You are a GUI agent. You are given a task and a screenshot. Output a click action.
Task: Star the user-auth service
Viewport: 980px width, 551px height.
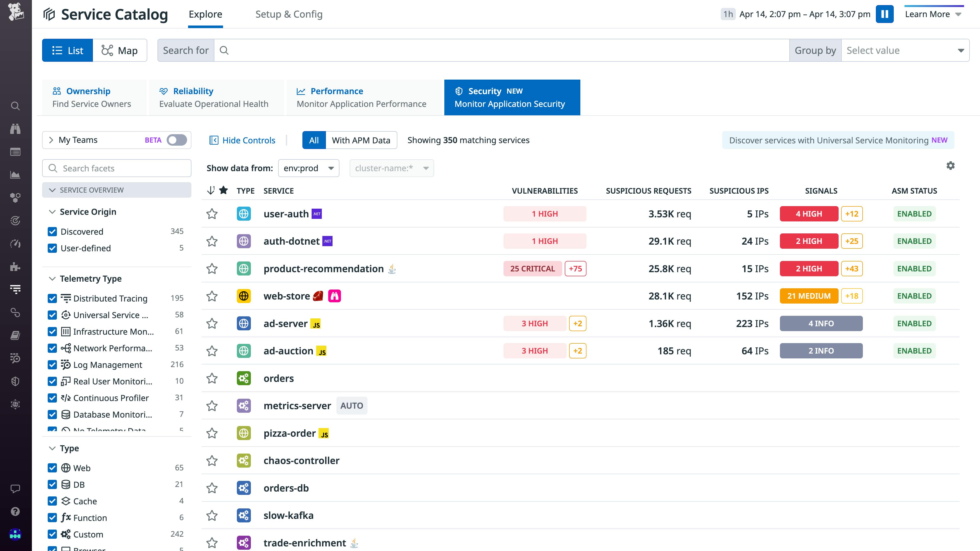click(x=212, y=214)
